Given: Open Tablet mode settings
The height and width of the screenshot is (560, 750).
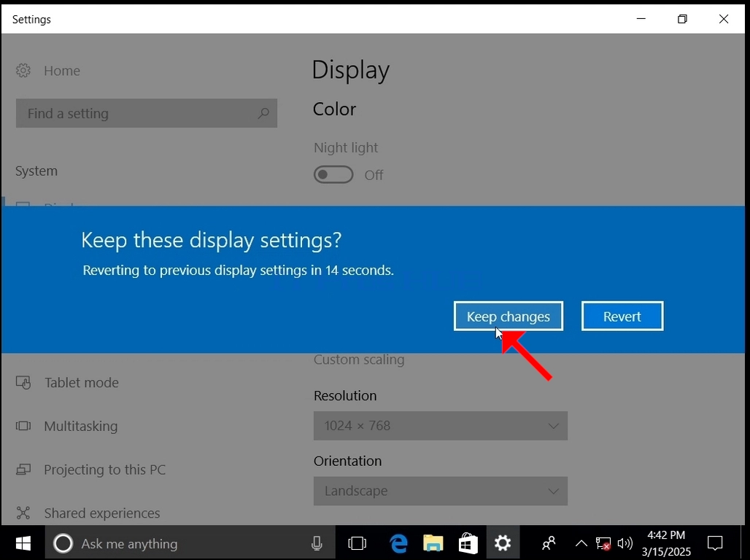Looking at the screenshot, I should [x=81, y=383].
